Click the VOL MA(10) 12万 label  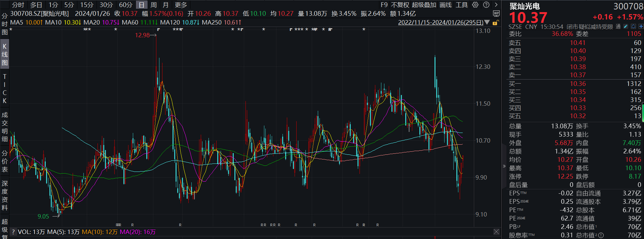[100, 232]
